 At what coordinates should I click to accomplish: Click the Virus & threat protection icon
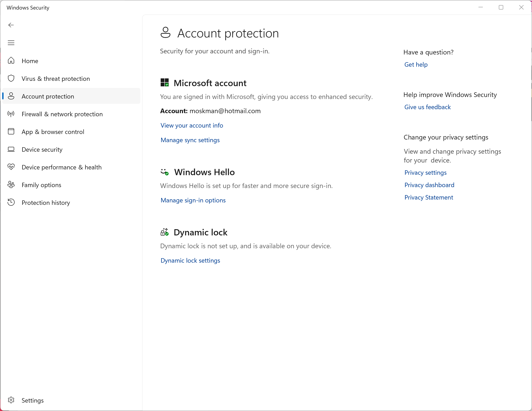pyautogui.click(x=12, y=79)
